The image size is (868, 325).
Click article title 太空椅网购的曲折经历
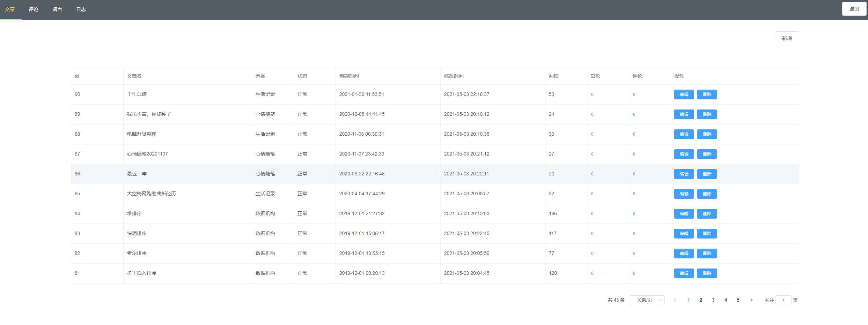[x=151, y=194]
